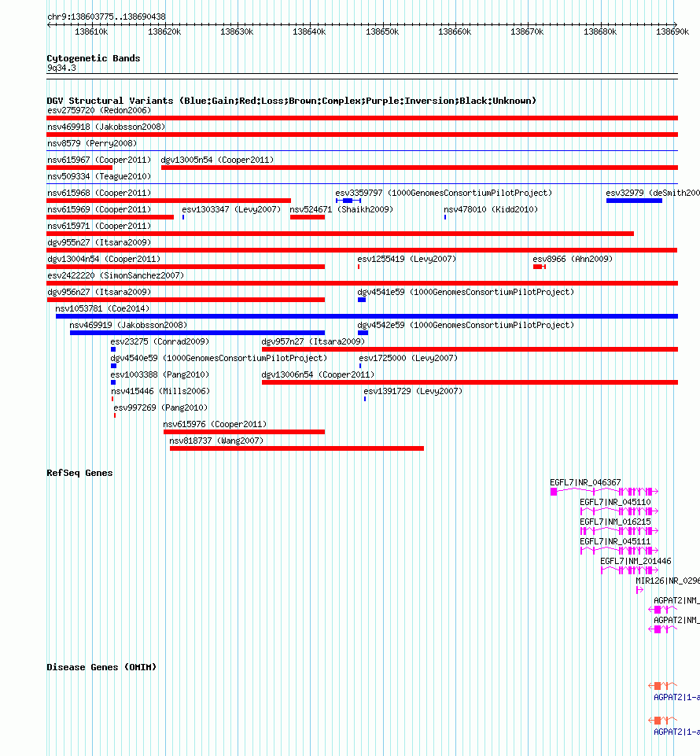The width and height of the screenshot is (700, 756).
Task: Click the esv2759720 (Redon2006) variant label
Action: point(99,110)
